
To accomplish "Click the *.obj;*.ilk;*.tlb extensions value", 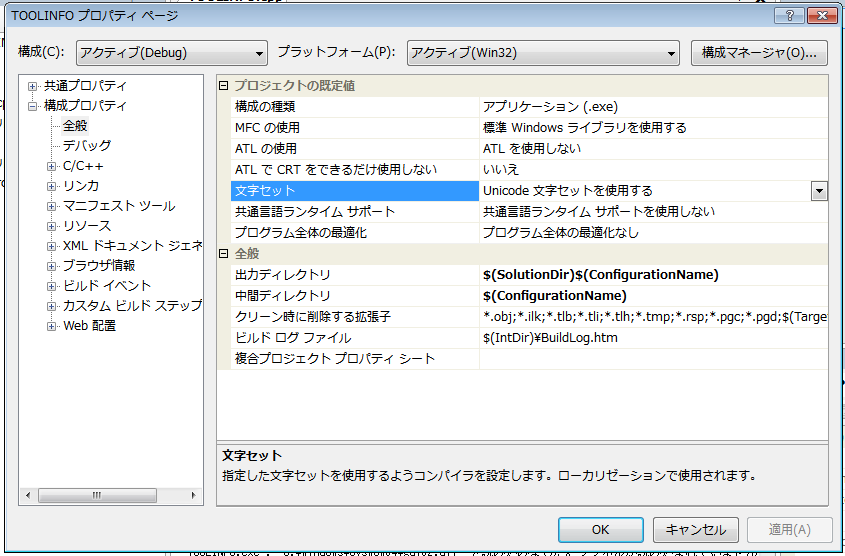I will pyautogui.click(x=654, y=317).
